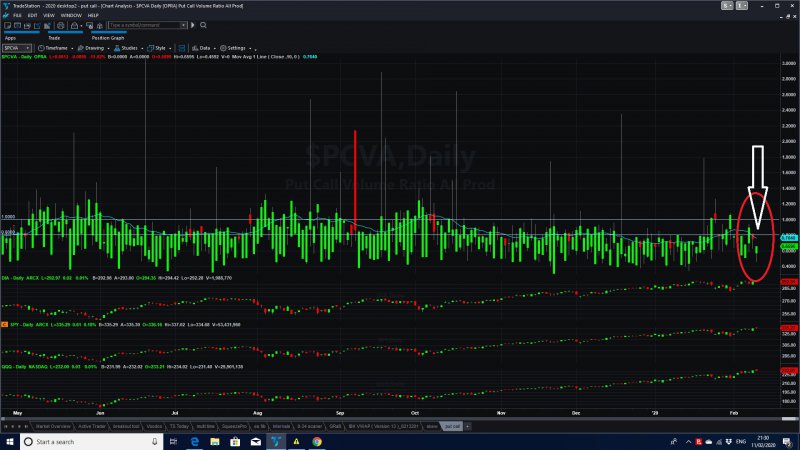
Task: Click the Timeframe clock button
Action: (53, 48)
